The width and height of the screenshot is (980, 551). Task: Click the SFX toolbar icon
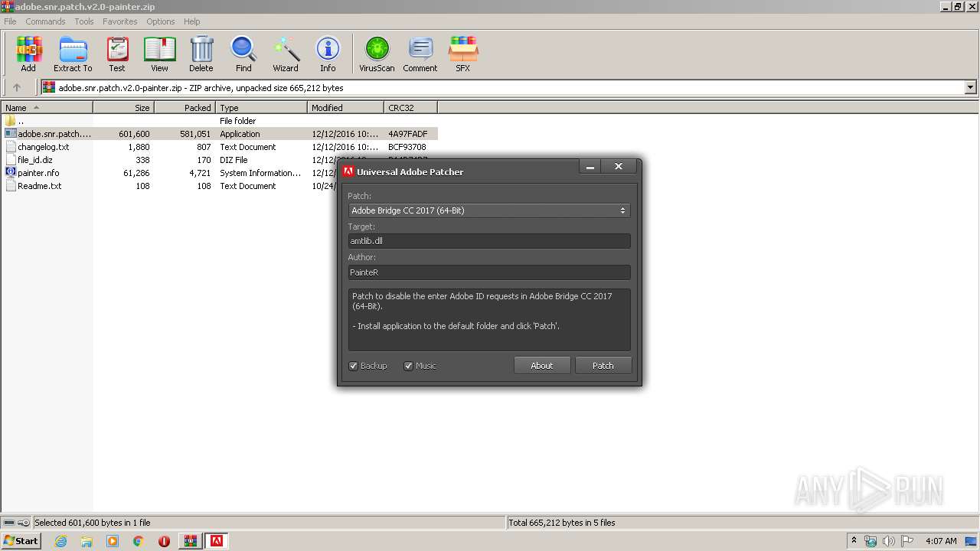tap(462, 54)
